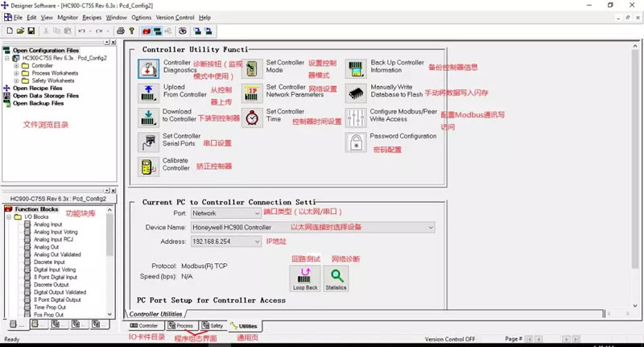This screenshot has height=347, width=644.
Task: Open Set Controller Serial Ports icon
Action: pos(148,142)
